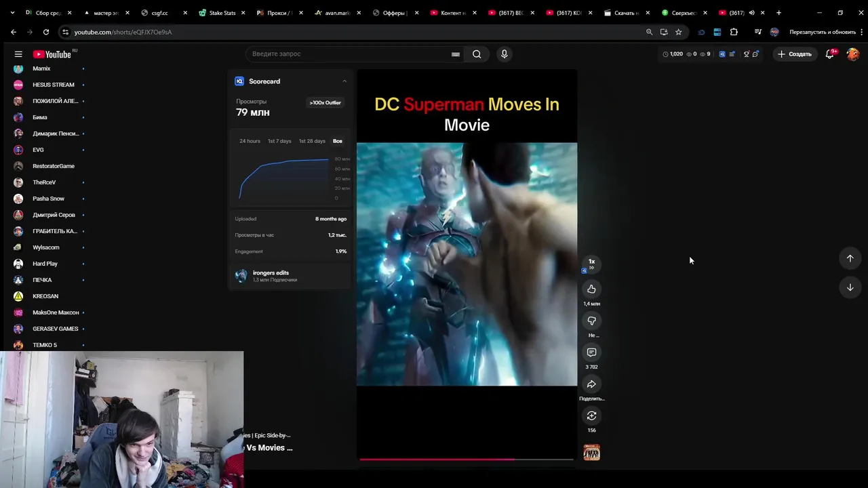Screen dimensions: 868x488
Task: Click the views line chart in Scorecard
Action: [x=284, y=178]
